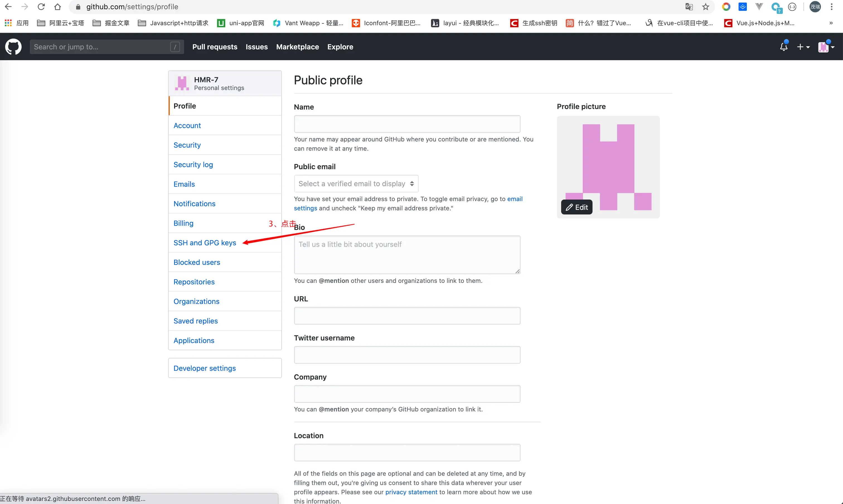Open the plus create-new dropdown
The height and width of the screenshot is (504, 843).
(803, 47)
